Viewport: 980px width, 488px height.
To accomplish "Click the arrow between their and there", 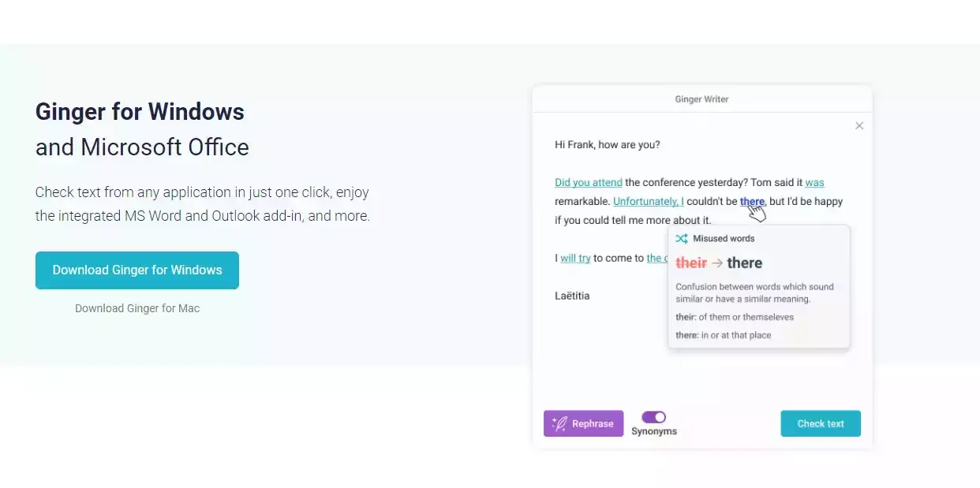I will (x=717, y=263).
